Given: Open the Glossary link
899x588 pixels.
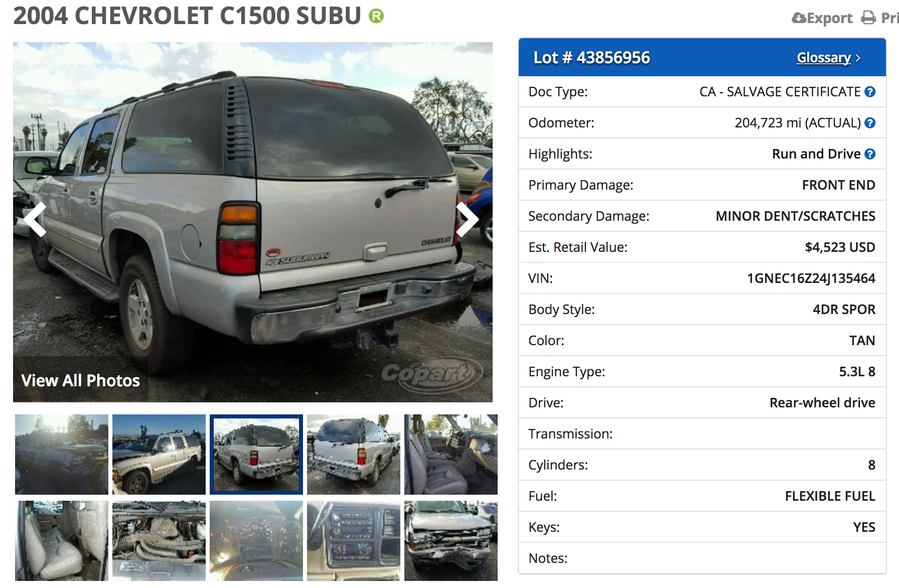Looking at the screenshot, I should [x=824, y=58].
